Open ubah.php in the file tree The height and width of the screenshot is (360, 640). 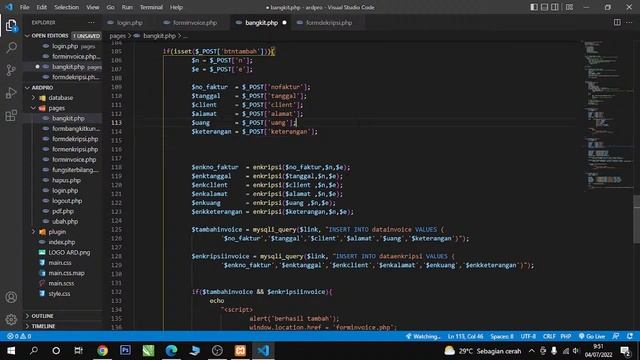64,222
